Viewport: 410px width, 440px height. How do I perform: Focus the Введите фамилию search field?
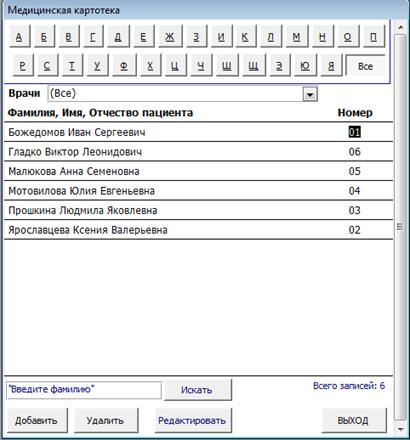(x=84, y=390)
